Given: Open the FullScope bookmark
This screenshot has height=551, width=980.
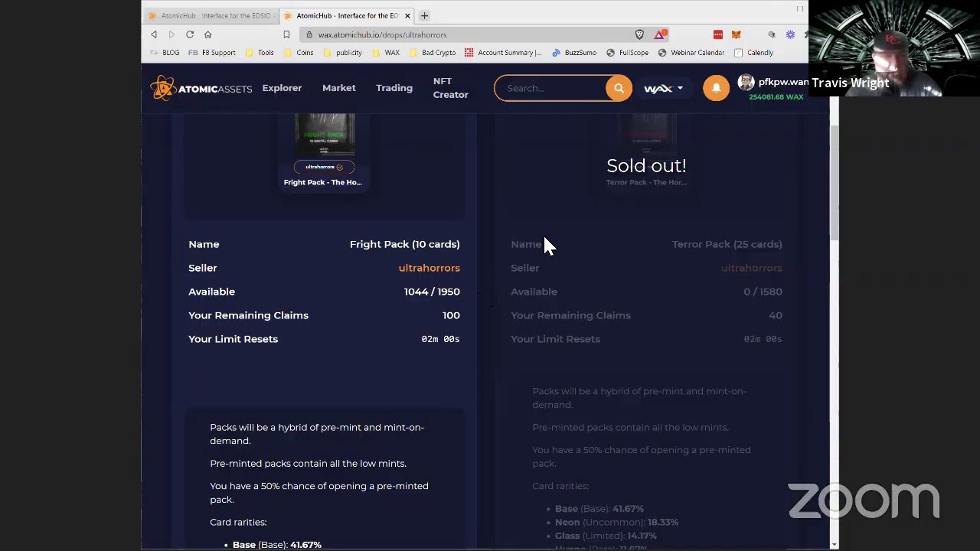Looking at the screenshot, I should 627,53.
